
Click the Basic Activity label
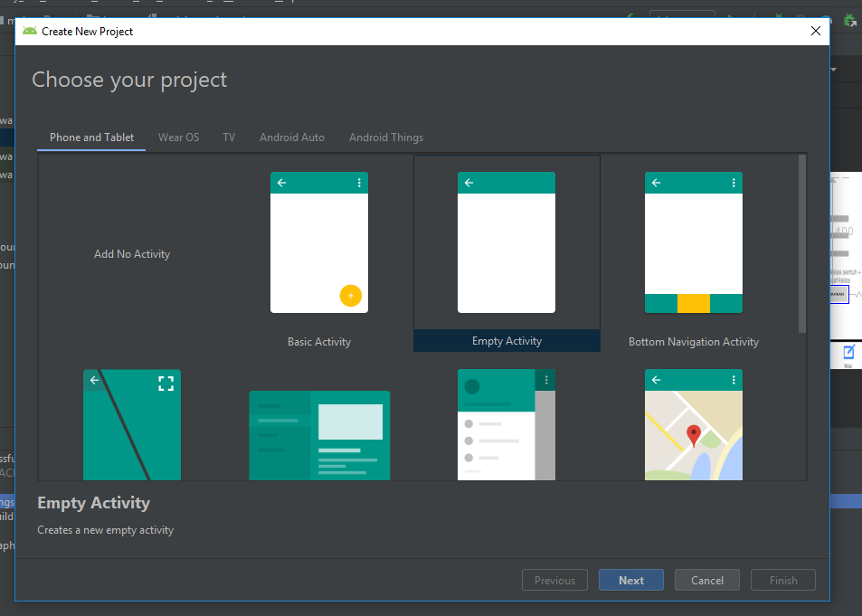pos(319,342)
